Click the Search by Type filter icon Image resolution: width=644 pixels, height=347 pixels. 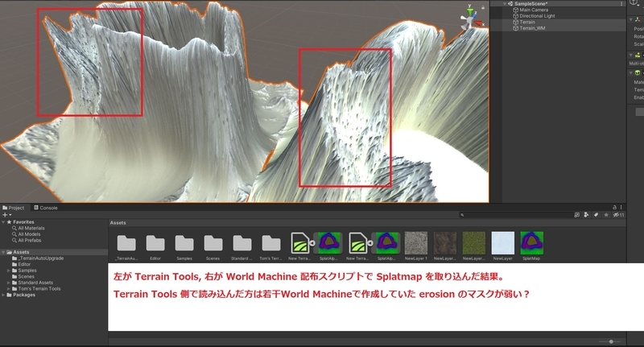pyautogui.click(x=587, y=215)
